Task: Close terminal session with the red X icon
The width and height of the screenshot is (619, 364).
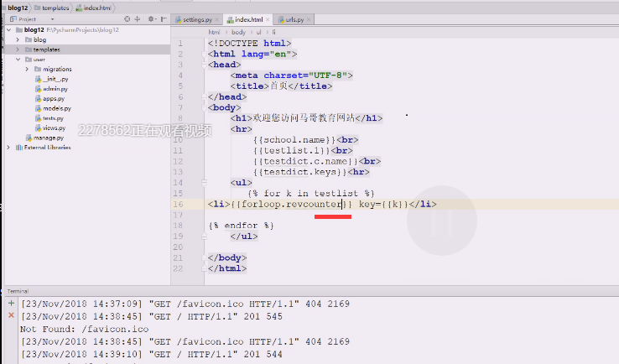Action: (11, 315)
